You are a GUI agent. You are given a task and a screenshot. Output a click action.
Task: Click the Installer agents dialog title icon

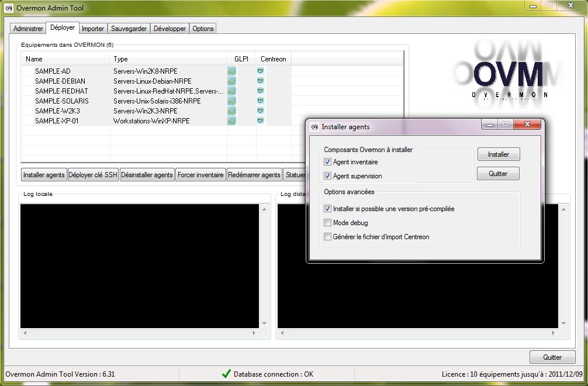click(314, 127)
